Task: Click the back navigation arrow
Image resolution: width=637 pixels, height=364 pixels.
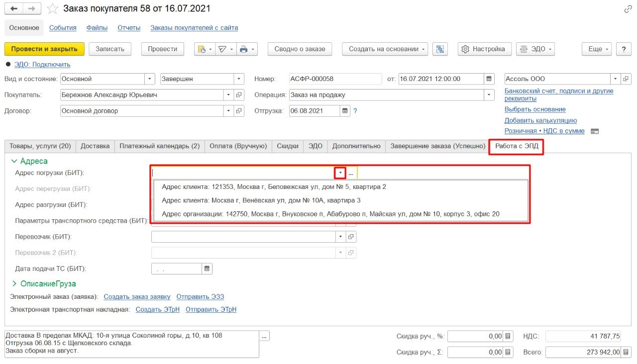Action: [14, 9]
